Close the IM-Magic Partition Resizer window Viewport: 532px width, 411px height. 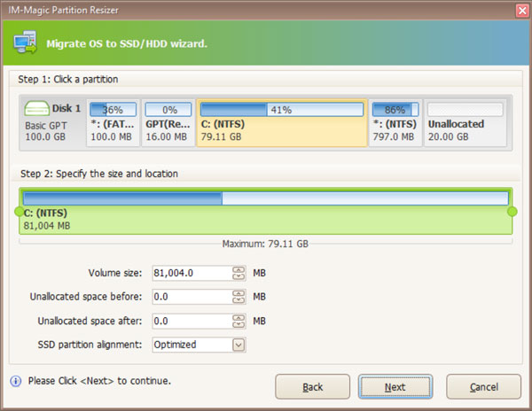pyautogui.click(x=522, y=11)
